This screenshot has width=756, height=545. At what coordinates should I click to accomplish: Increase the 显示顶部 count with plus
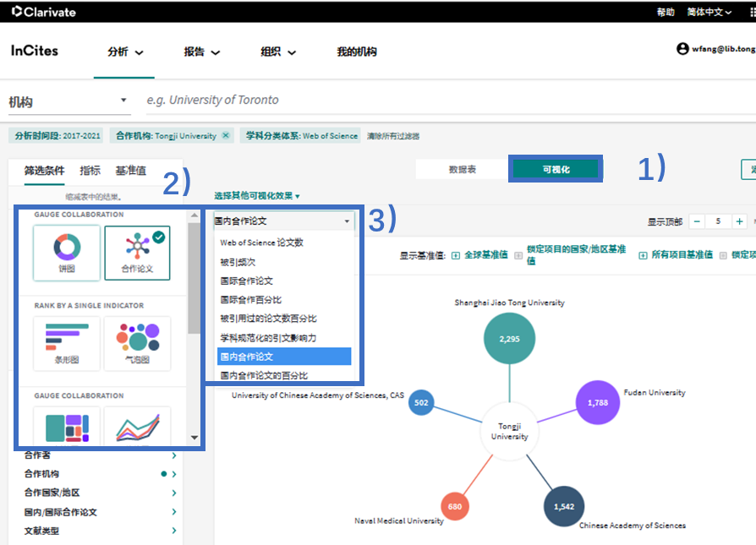pyautogui.click(x=740, y=221)
